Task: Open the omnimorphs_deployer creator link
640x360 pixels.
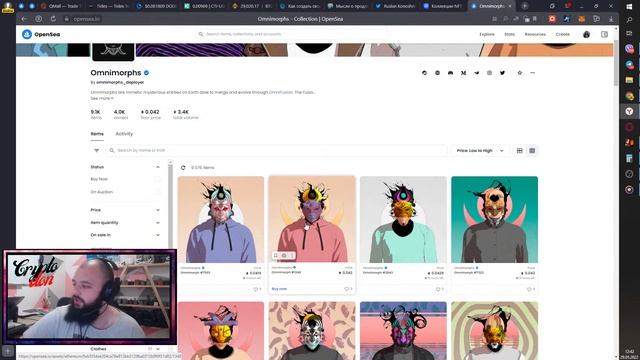Action: [120, 82]
